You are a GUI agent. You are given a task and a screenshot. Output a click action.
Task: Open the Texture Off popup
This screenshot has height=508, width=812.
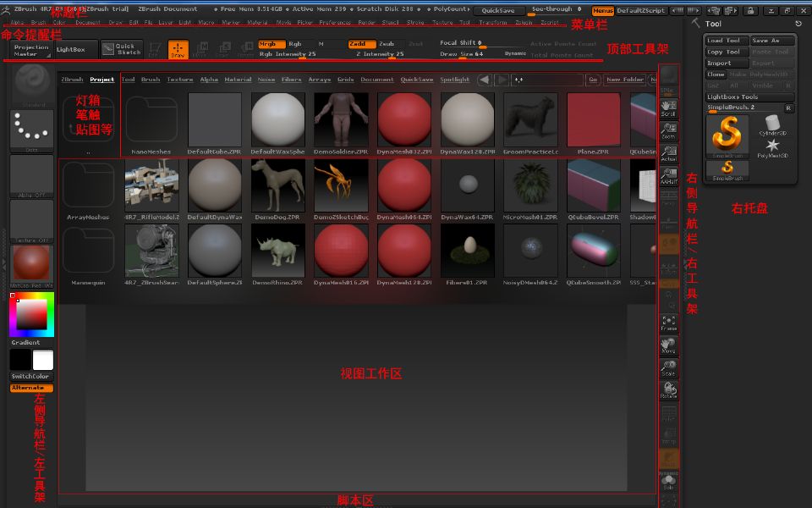point(32,221)
